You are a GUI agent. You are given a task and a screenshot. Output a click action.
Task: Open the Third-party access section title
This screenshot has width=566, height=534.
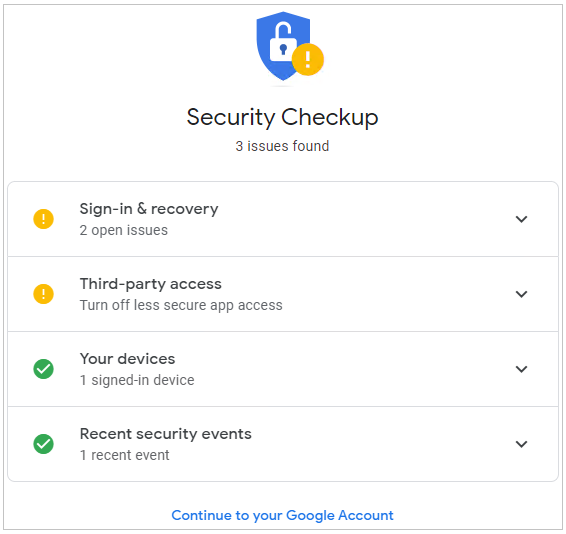(151, 284)
